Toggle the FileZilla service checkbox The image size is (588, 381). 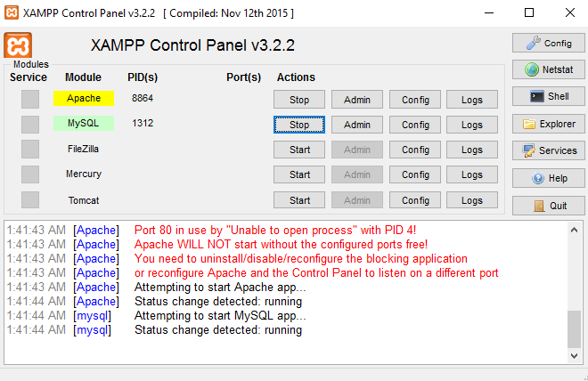(x=30, y=149)
